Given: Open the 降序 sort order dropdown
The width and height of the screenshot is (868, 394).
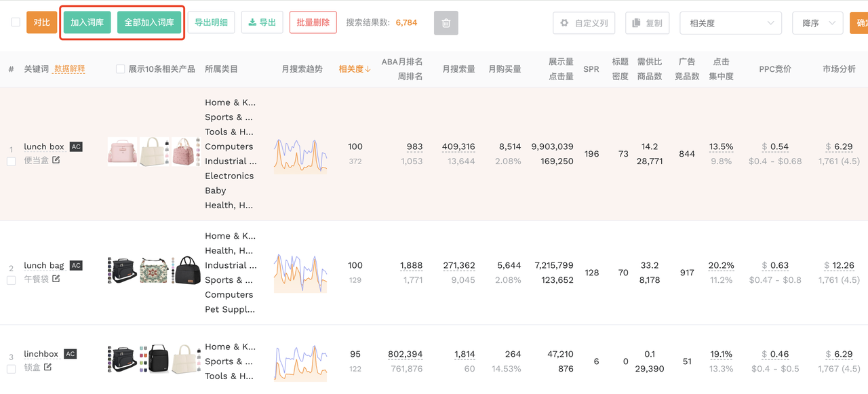Looking at the screenshot, I should point(817,23).
